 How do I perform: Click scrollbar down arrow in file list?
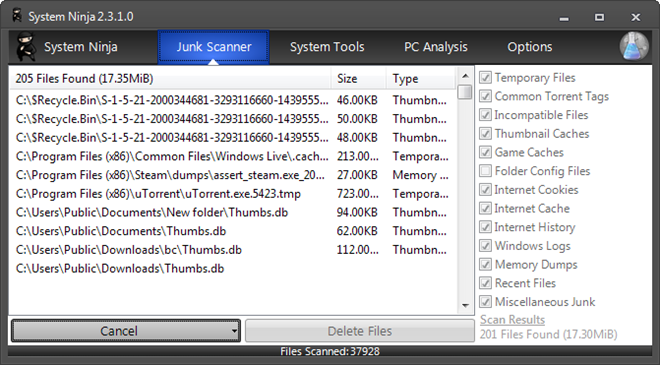[x=465, y=305]
